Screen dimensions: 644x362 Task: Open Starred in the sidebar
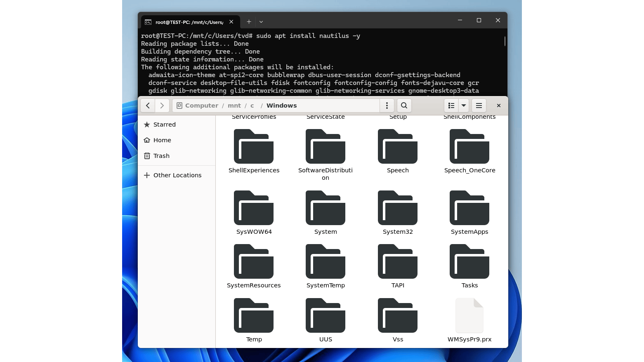164,125
